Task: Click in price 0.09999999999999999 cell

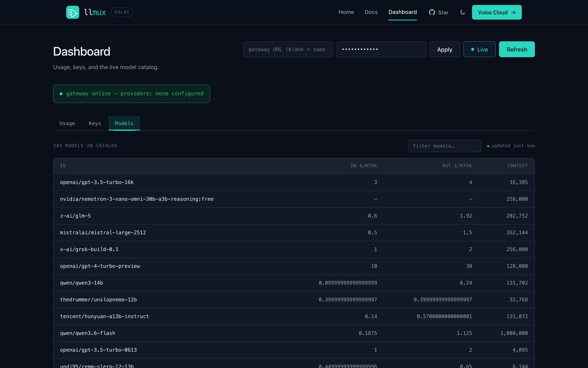Action: click(x=348, y=283)
